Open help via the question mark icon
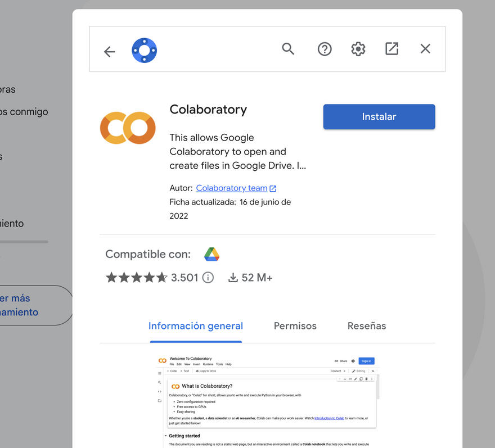495x448 pixels. [x=325, y=49]
